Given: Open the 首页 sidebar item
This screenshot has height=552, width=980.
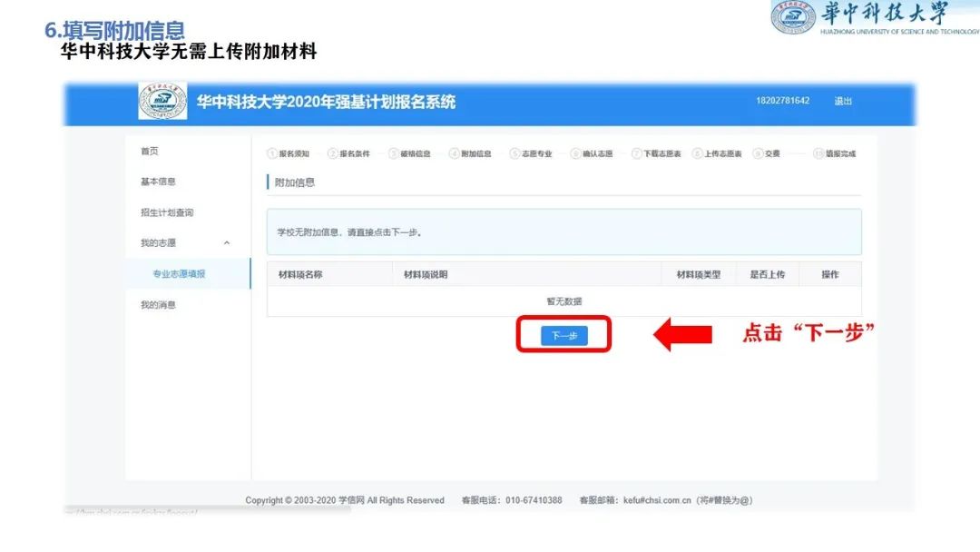Looking at the screenshot, I should 150,152.
